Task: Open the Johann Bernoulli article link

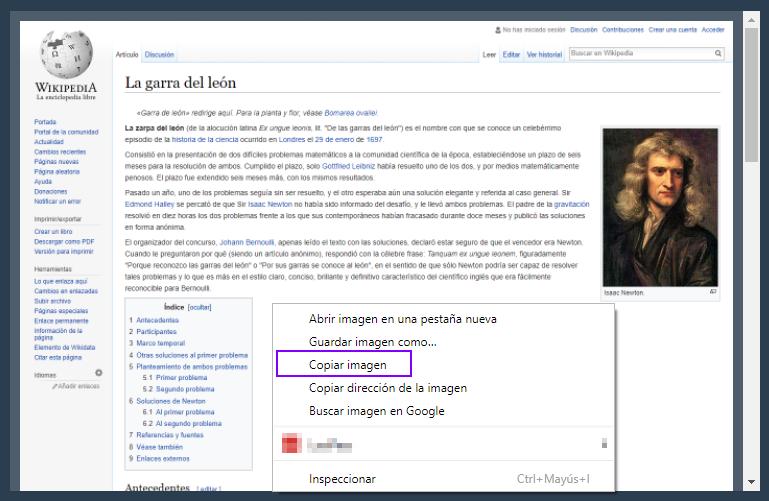Action: pos(247,242)
